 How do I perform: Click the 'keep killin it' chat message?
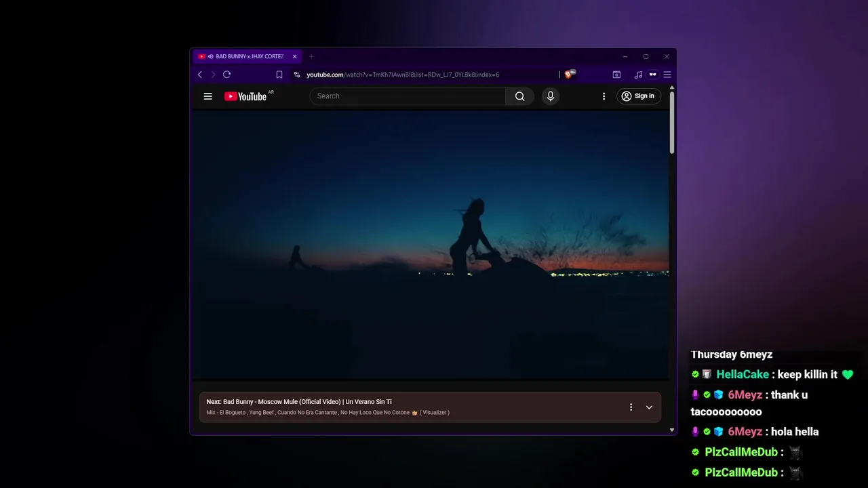[x=808, y=375]
